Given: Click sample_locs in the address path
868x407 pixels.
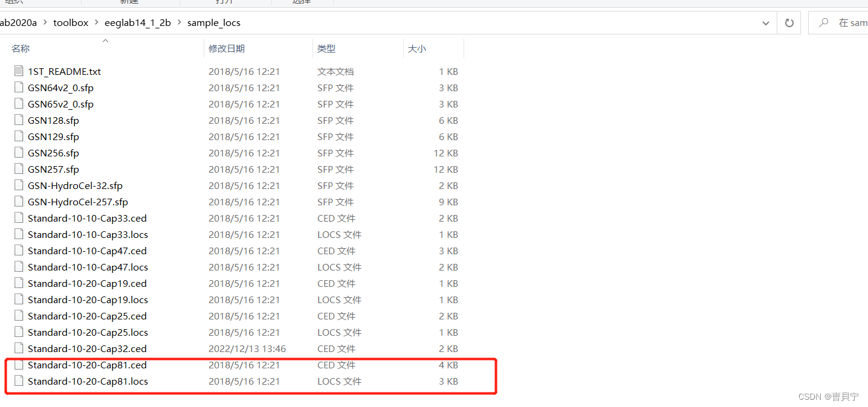Looking at the screenshot, I should 214,23.
